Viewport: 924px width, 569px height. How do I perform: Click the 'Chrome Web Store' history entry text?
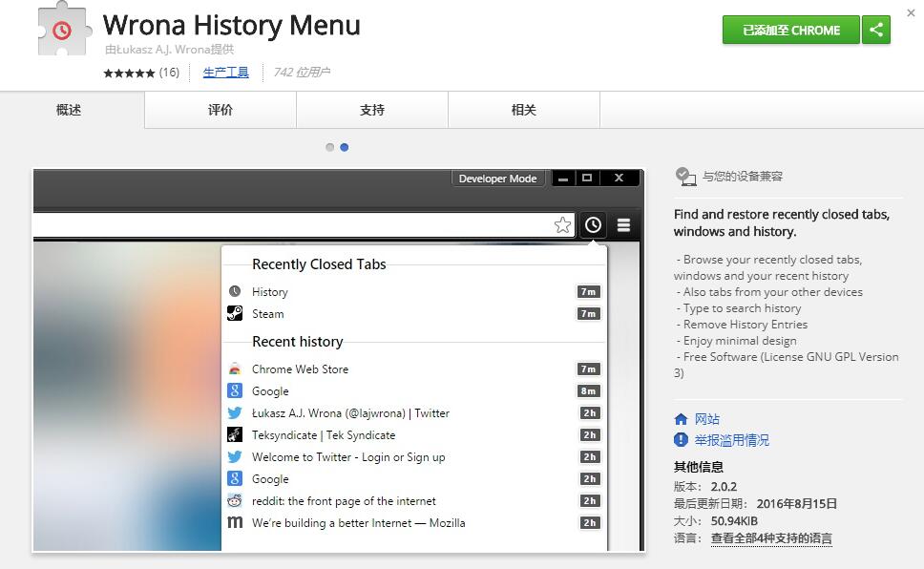(x=300, y=369)
